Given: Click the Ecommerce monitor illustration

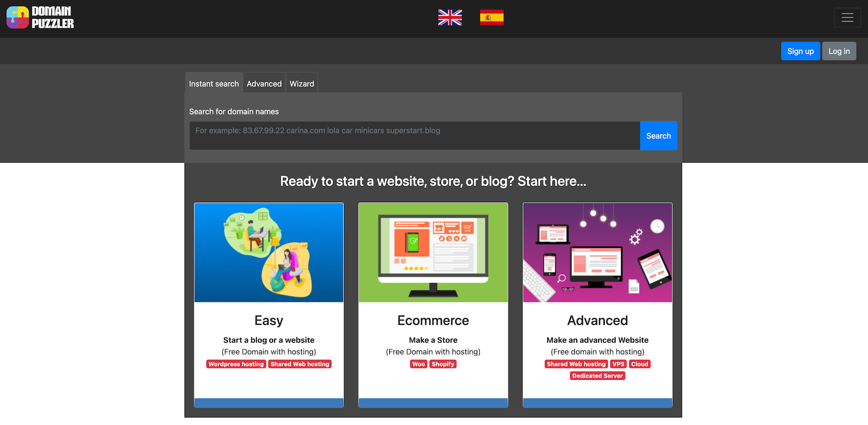Looking at the screenshot, I should pos(433,253).
